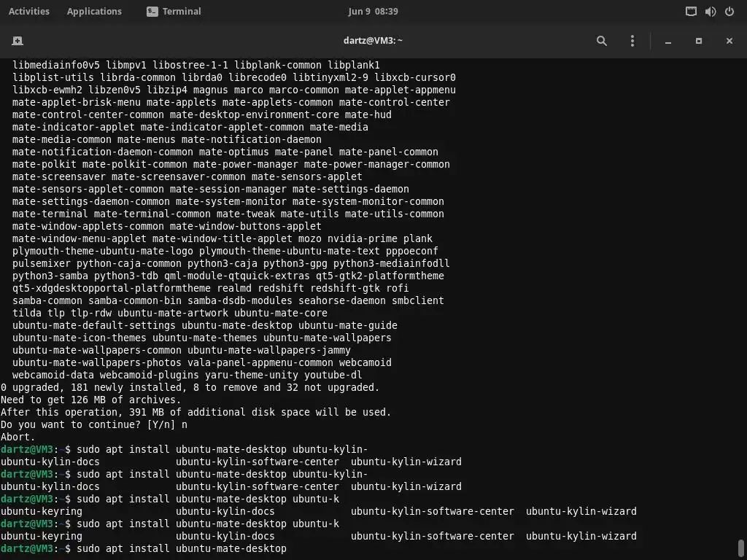Open the Terminal app menu in top bar

tap(174, 12)
